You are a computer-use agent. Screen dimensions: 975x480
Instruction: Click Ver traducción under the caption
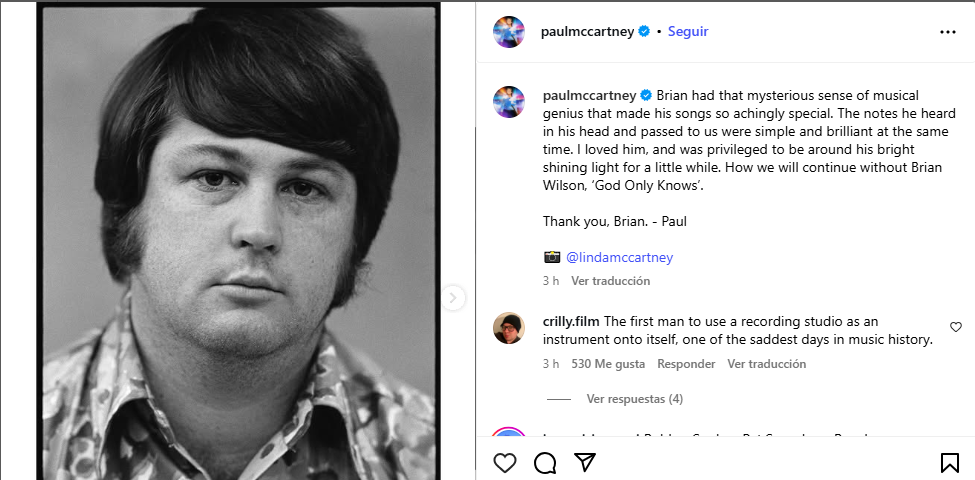pyautogui.click(x=610, y=281)
